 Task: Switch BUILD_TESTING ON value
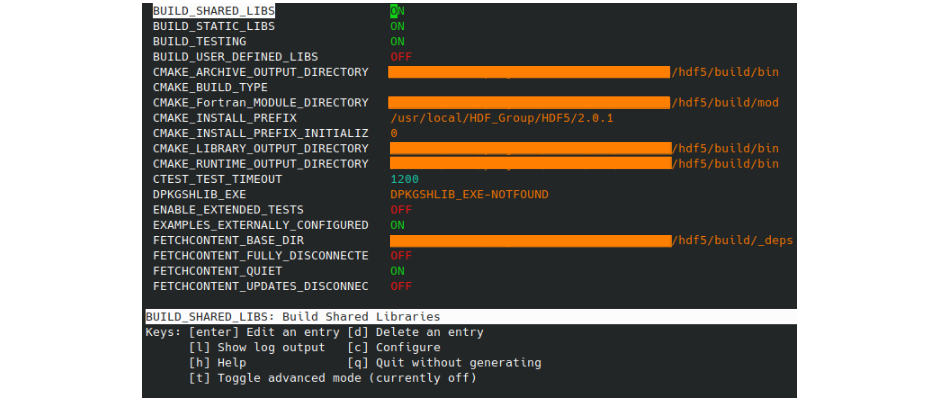(397, 42)
